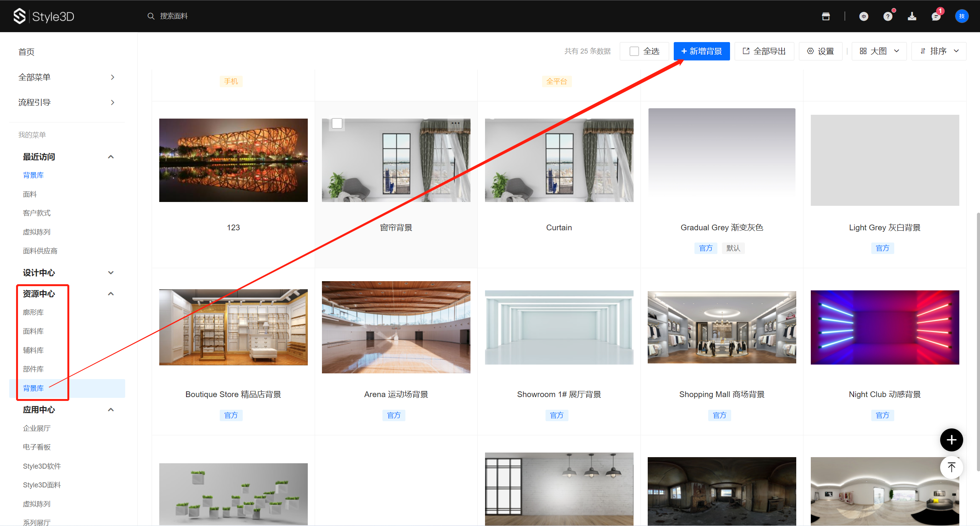Open the store icon in top bar
Image resolution: width=980 pixels, height=526 pixels.
click(x=826, y=16)
